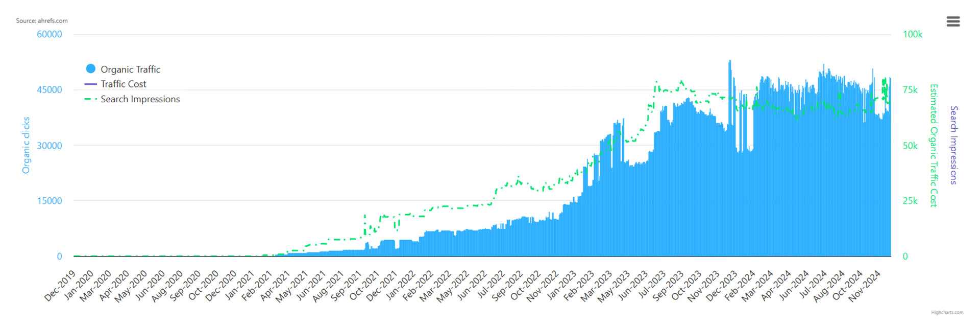The width and height of the screenshot is (980, 326).
Task: Open the chart hamburger menu
Action: (x=952, y=21)
